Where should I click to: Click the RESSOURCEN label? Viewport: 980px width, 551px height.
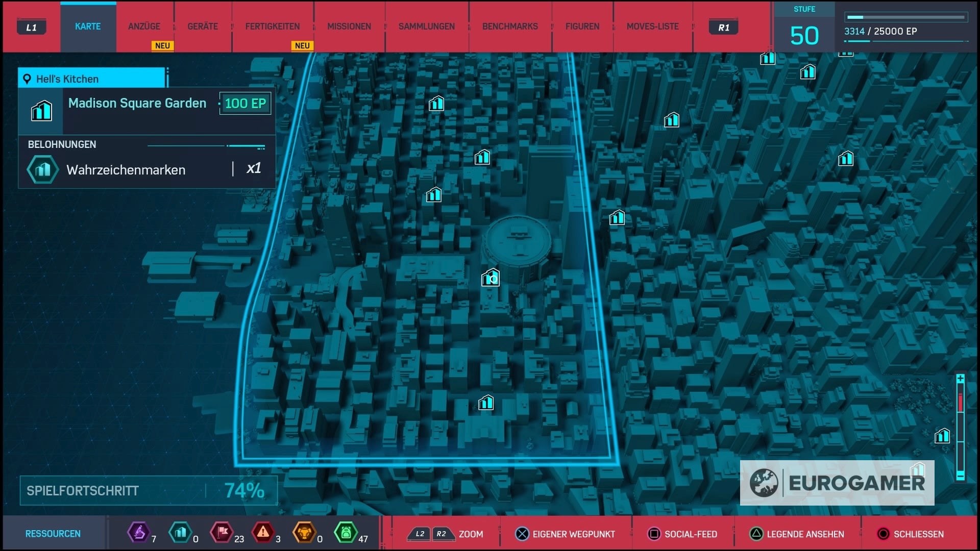click(x=53, y=534)
